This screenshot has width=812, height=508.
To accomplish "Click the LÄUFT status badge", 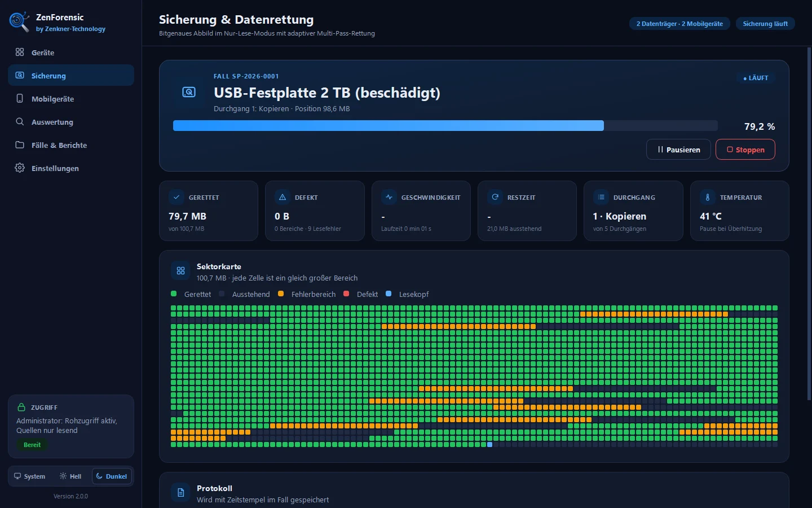I will tap(756, 78).
